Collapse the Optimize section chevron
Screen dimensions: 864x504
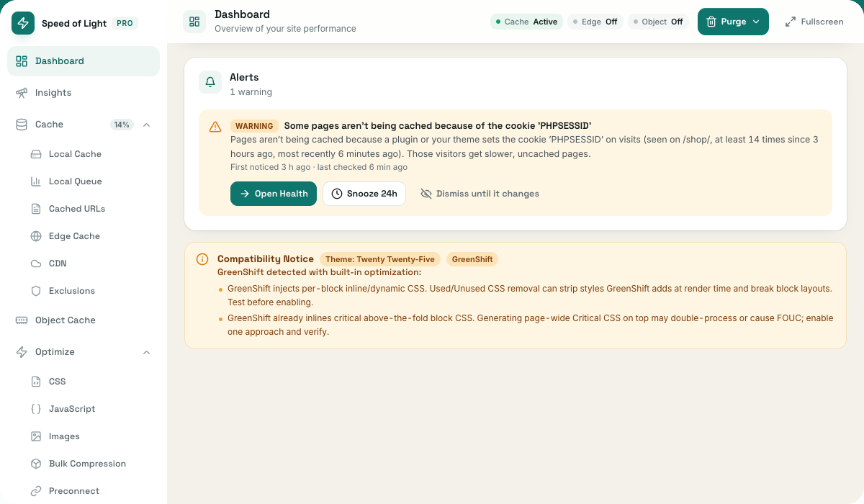(x=147, y=352)
